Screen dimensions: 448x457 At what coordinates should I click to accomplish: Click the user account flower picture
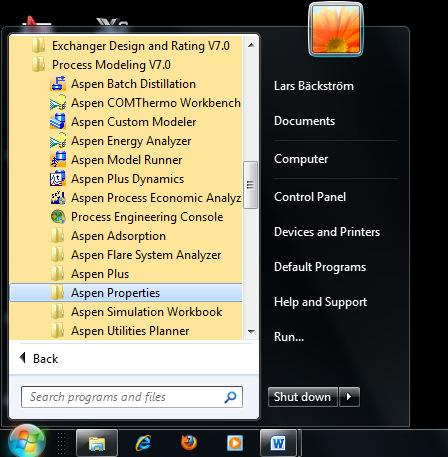point(336,29)
